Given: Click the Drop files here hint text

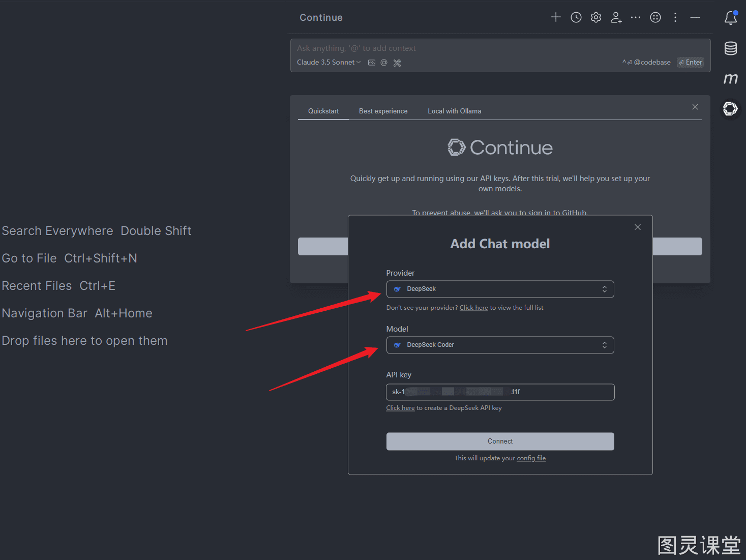Looking at the screenshot, I should click(x=84, y=341).
